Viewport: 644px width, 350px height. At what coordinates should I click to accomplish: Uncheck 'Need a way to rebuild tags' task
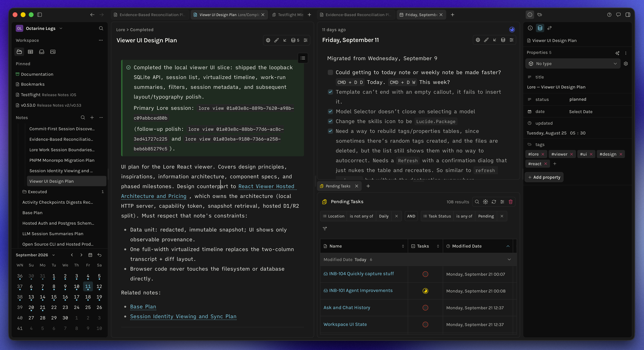[x=330, y=131]
